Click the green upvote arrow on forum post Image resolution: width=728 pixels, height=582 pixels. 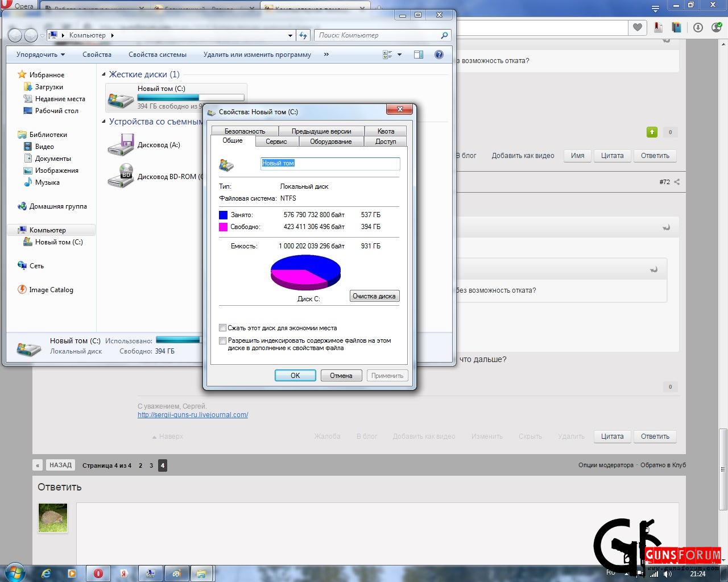[x=652, y=132]
